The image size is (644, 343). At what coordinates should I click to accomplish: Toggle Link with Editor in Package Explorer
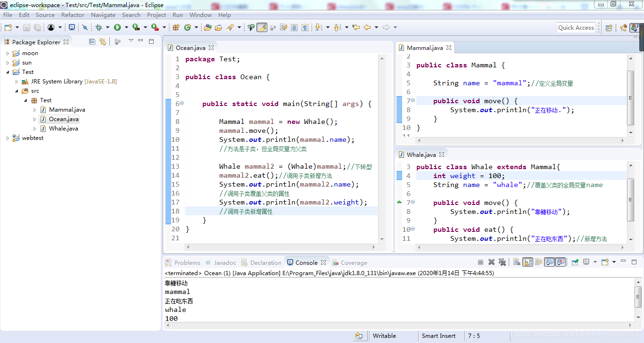tap(102, 42)
